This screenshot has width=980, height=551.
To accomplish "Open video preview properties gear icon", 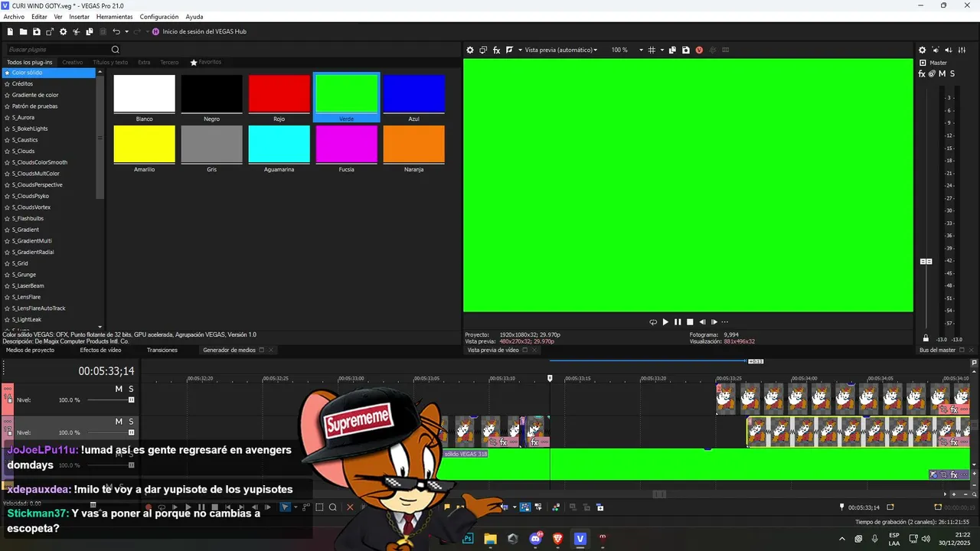I will [x=470, y=50].
